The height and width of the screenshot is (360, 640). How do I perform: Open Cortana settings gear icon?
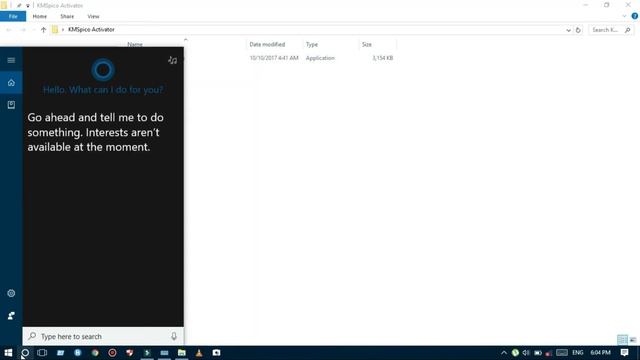point(11,293)
